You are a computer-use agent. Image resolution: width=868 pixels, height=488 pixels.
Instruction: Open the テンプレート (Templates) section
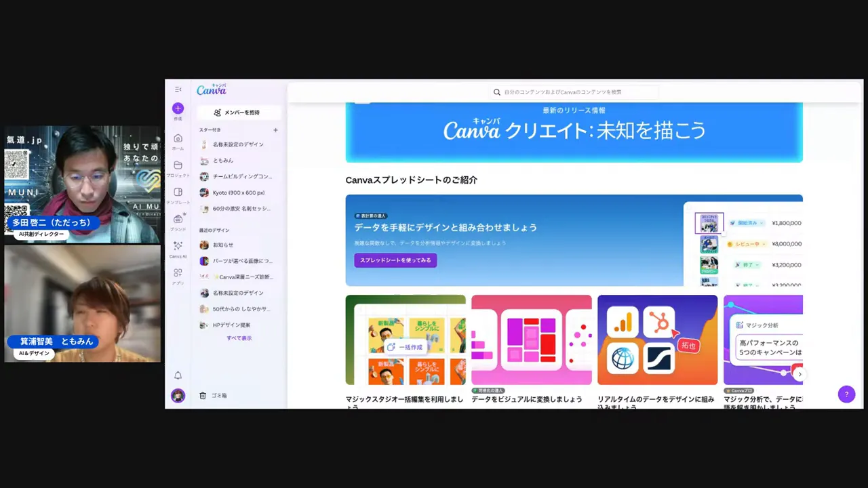178,192
